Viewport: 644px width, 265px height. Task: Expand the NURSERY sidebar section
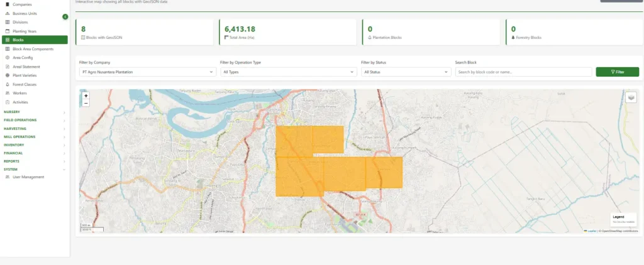click(x=35, y=112)
